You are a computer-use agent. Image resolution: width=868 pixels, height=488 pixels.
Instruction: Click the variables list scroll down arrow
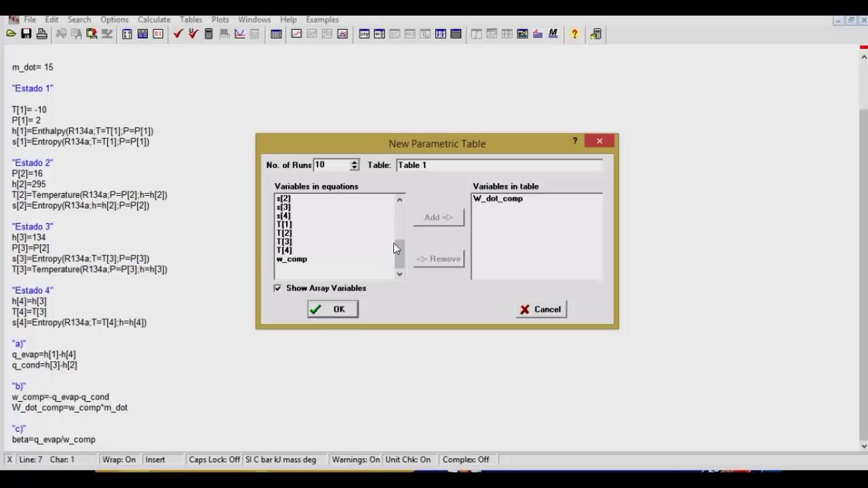tap(399, 274)
